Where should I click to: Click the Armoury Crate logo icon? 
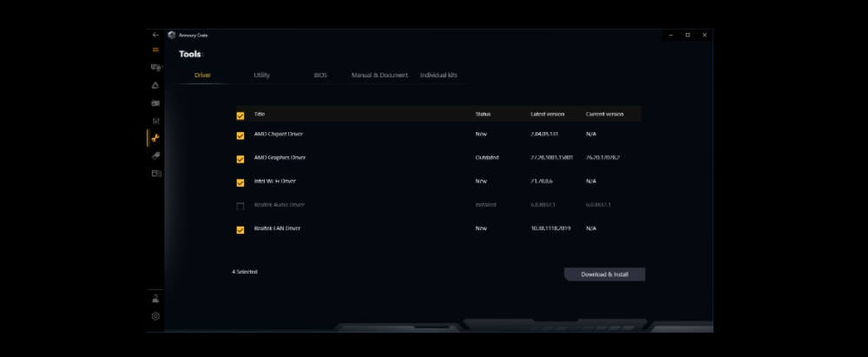point(172,35)
